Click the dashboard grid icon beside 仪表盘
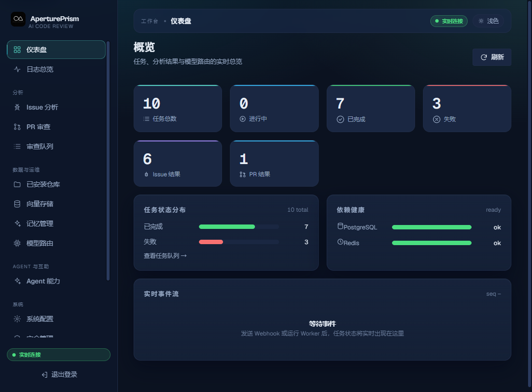This screenshot has width=532, height=392. tap(17, 50)
